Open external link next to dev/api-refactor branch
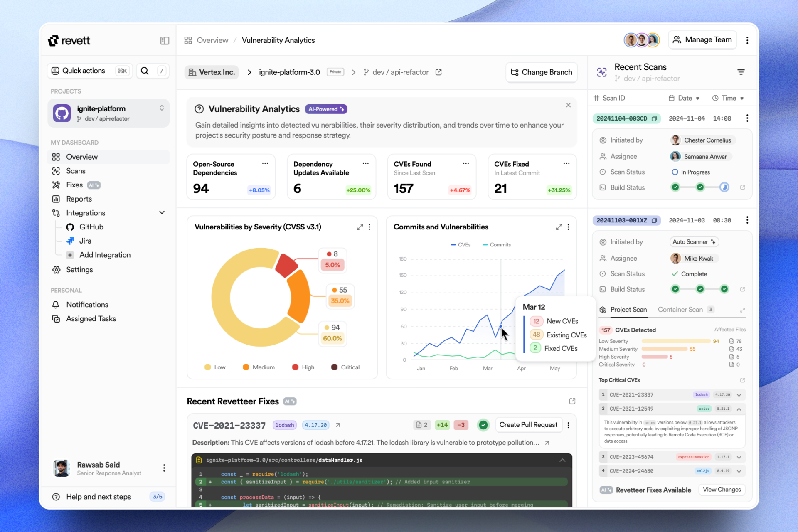The width and height of the screenshot is (798, 532). (x=438, y=72)
